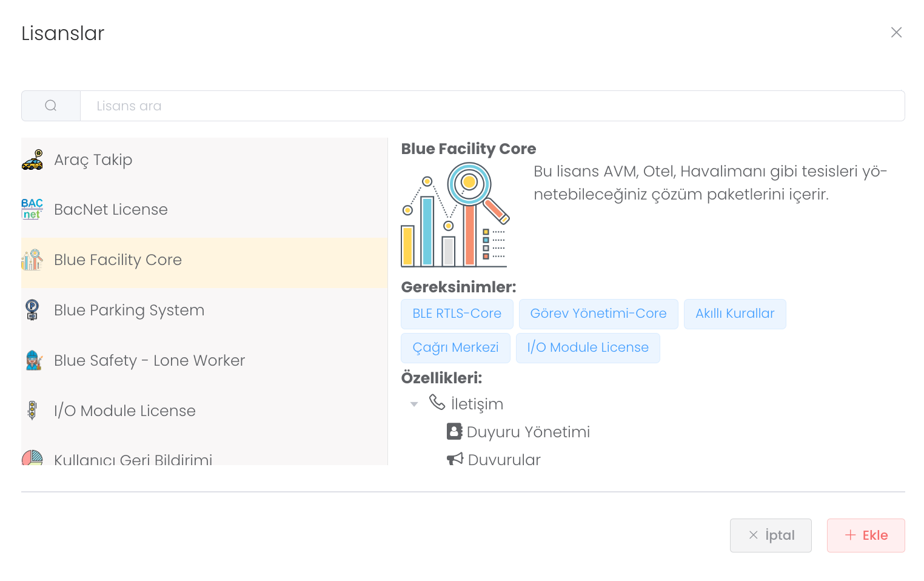Select I/O Module License in list

point(125,411)
